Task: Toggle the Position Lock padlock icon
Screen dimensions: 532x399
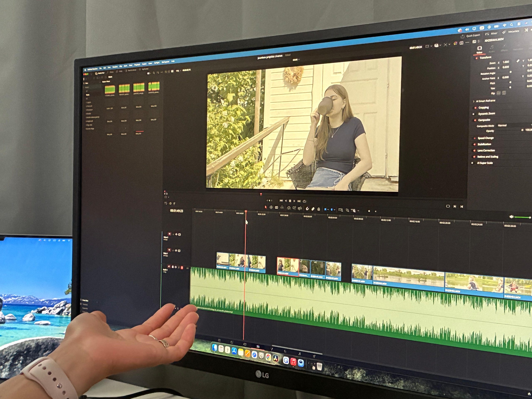Action: [x=319, y=209]
